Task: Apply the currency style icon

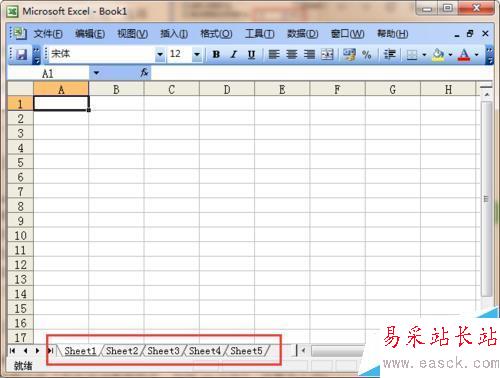Action: click(349, 54)
